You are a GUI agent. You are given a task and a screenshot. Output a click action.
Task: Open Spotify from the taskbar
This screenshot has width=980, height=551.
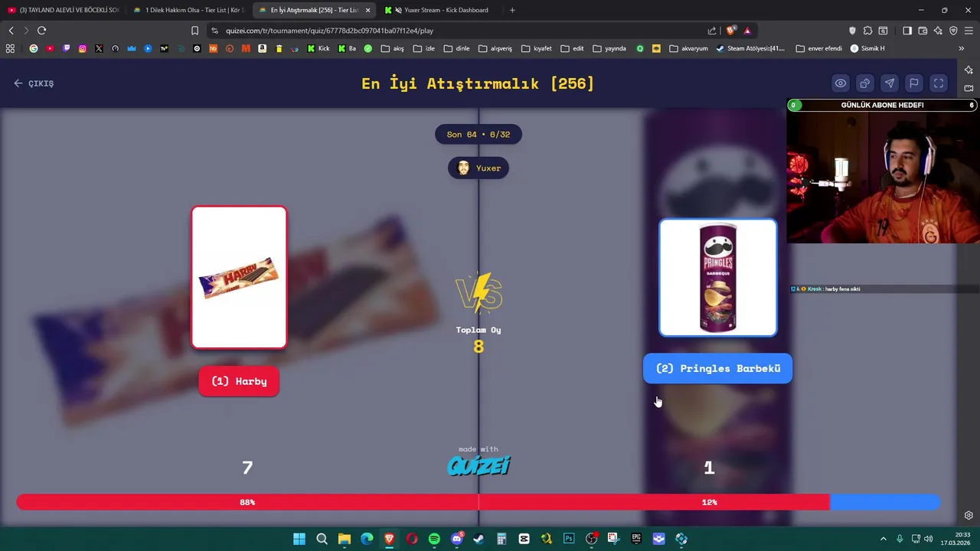pyautogui.click(x=434, y=539)
